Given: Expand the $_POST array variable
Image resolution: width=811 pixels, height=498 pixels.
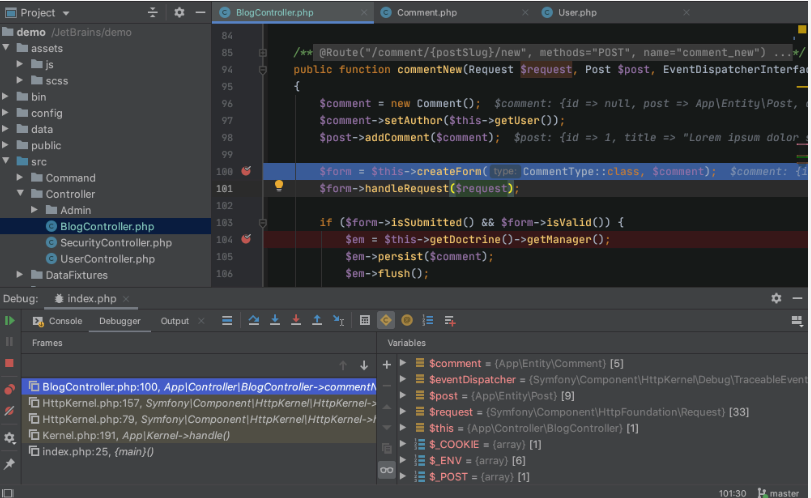Looking at the screenshot, I should click(403, 476).
